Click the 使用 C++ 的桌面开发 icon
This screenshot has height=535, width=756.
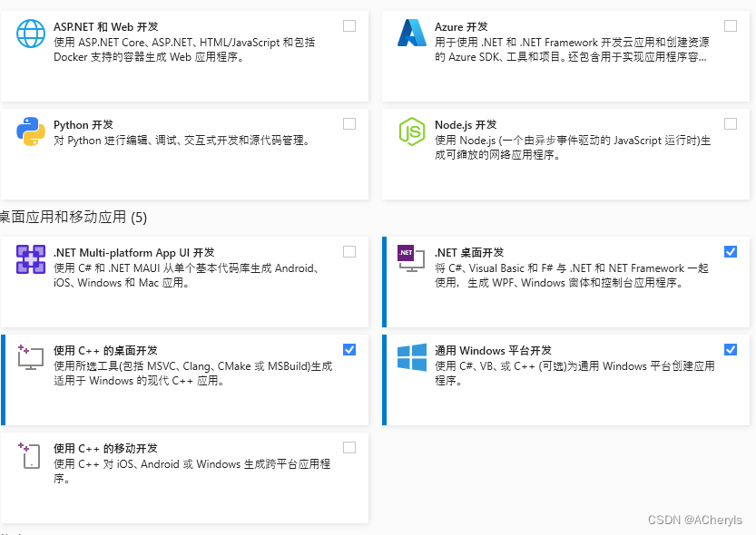tap(30, 357)
